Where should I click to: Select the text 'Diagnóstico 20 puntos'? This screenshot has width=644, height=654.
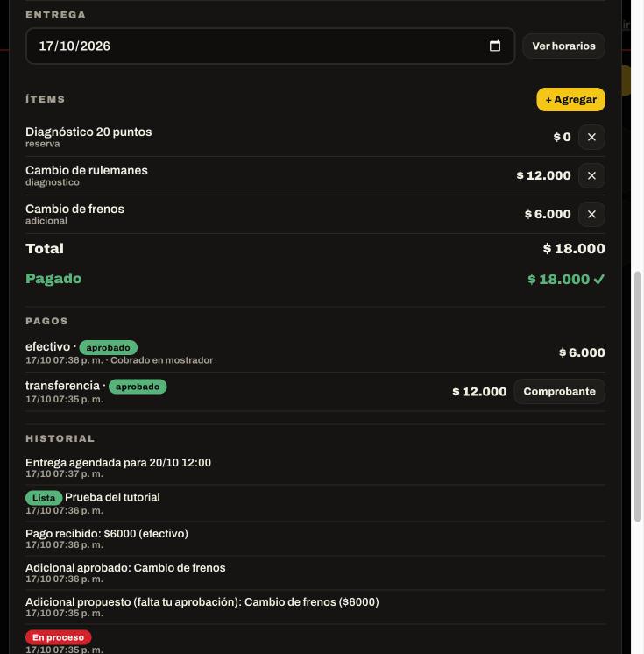click(88, 132)
